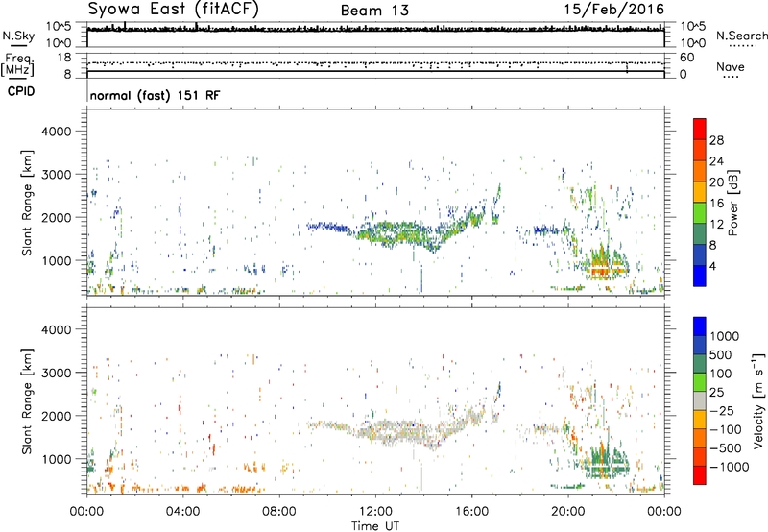
Task: Click the 12 label on Power color bar
Action: coord(716,225)
